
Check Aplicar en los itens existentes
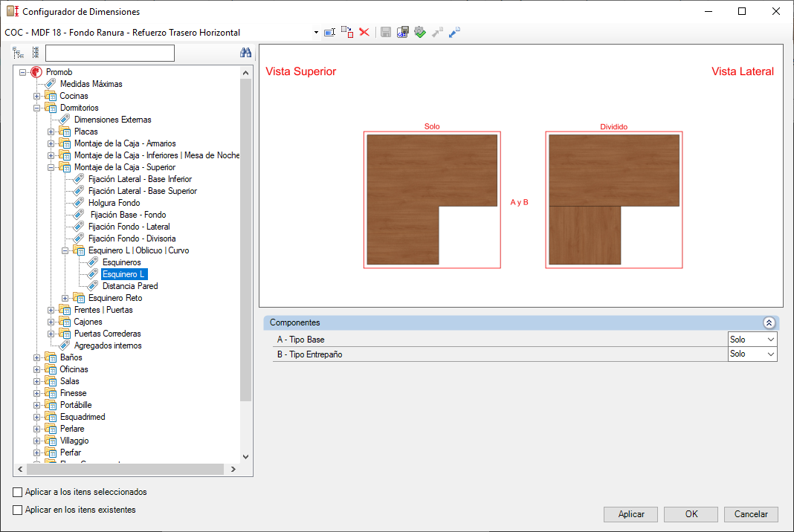(18, 510)
